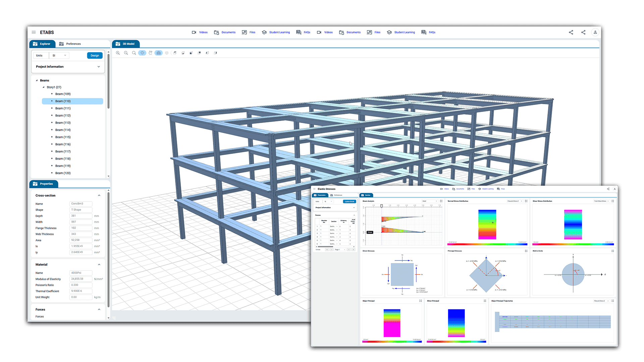Toggle the highlighted building stories display button

click(x=159, y=53)
